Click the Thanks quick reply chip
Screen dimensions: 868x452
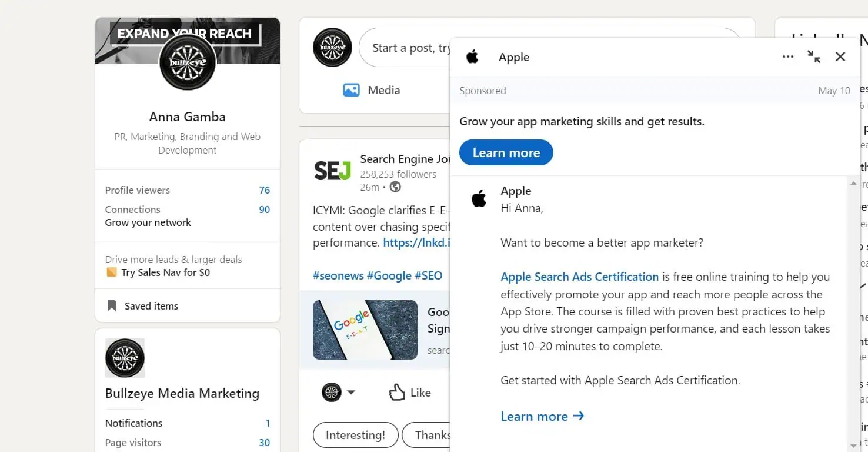(427, 435)
